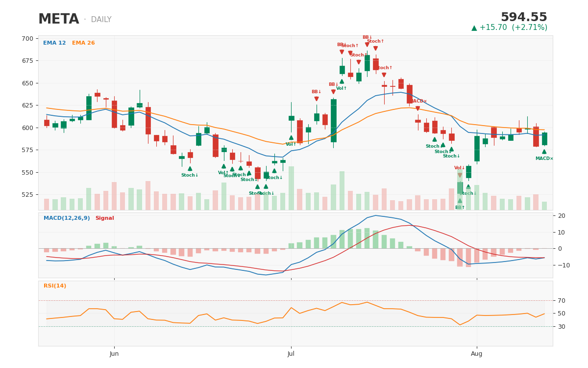The image size is (588, 368).
Task: Click the 675 price axis label
Action: coord(28,61)
